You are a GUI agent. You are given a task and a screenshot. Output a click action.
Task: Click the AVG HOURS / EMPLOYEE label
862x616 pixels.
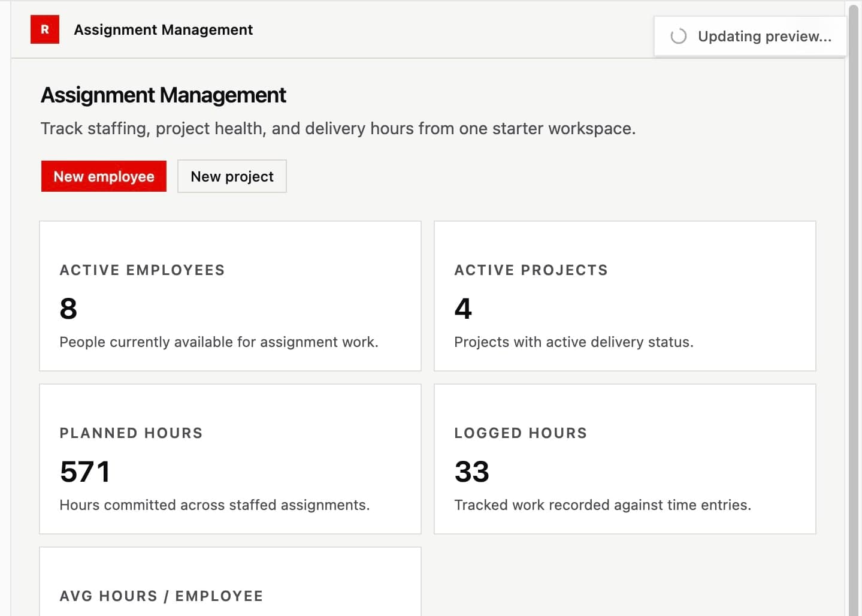point(161,596)
